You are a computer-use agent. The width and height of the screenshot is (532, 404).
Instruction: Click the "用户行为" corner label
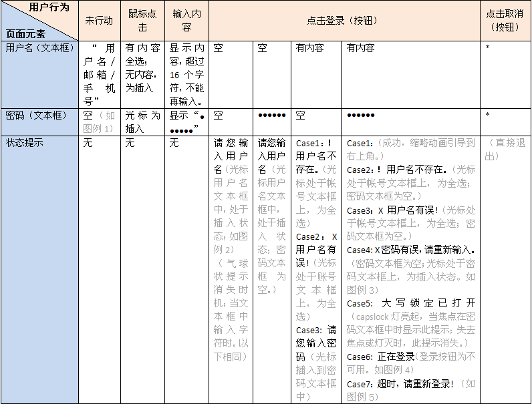click(x=49, y=7)
